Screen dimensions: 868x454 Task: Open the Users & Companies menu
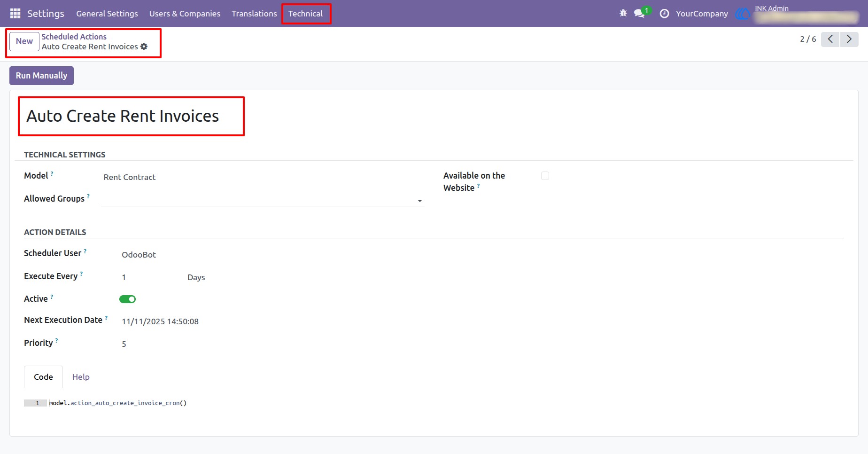[185, 14]
